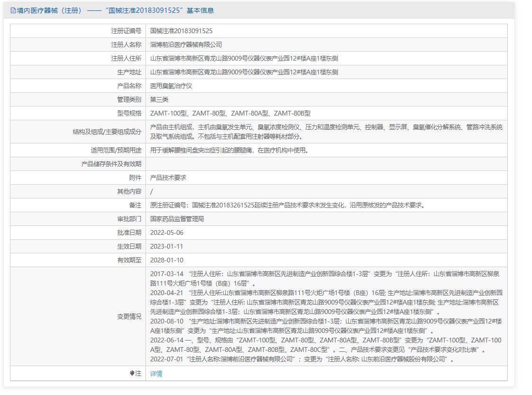Click the 2020-04-21 change record
Image resolution: width=532 pixels, height=395 pixels.
(326, 302)
